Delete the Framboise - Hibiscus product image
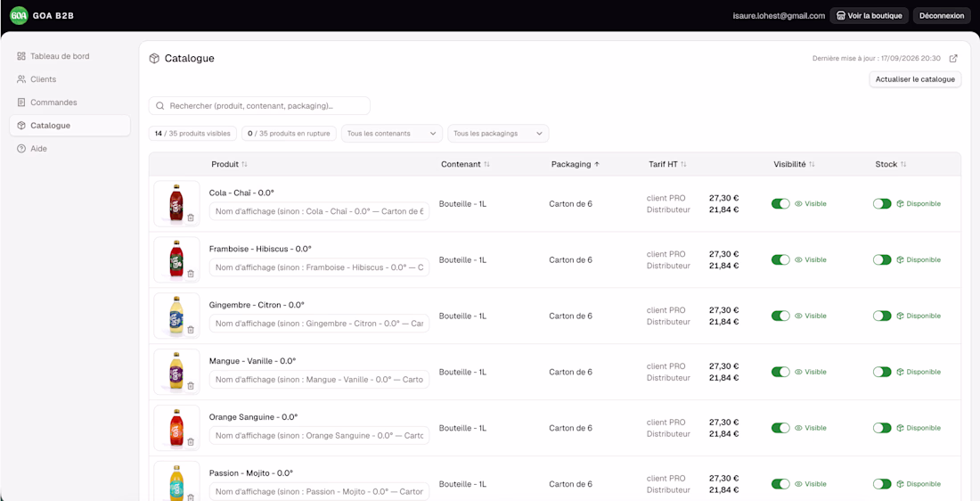 191,274
